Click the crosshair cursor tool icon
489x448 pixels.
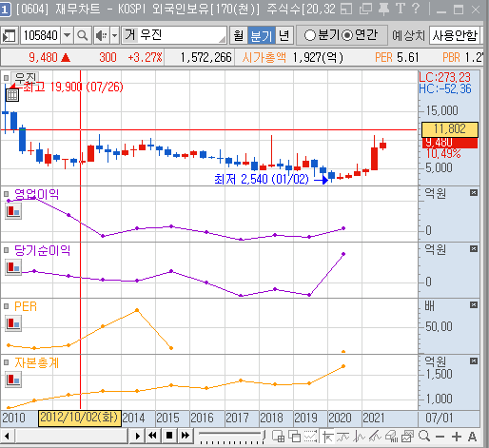click(327, 437)
